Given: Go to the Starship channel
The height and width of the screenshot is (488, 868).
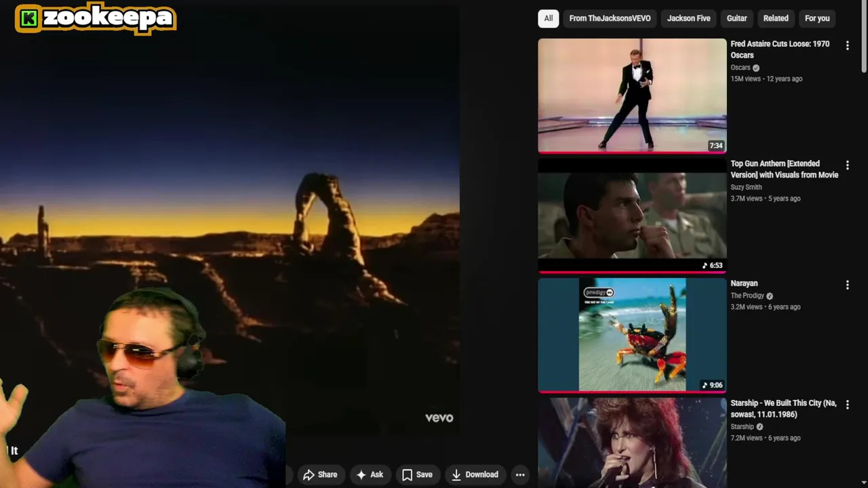Looking at the screenshot, I should (x=742, y=427).
